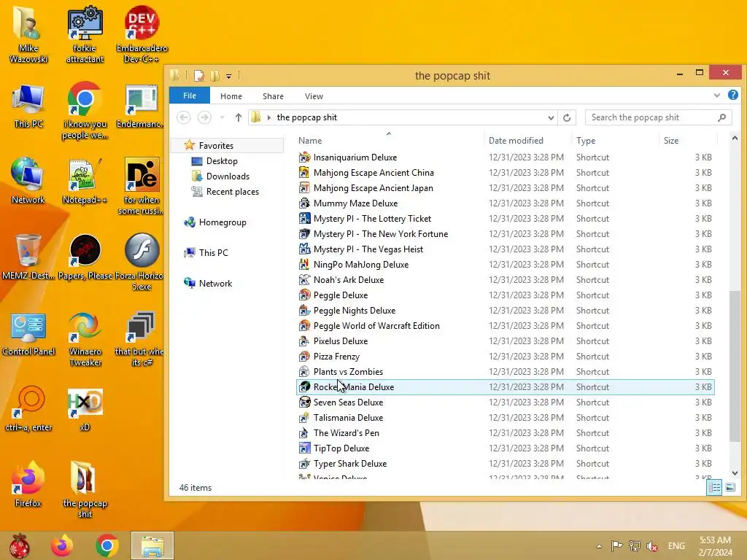
Task: Select the Talismania Deluxe file name
Action: (348, 418)
